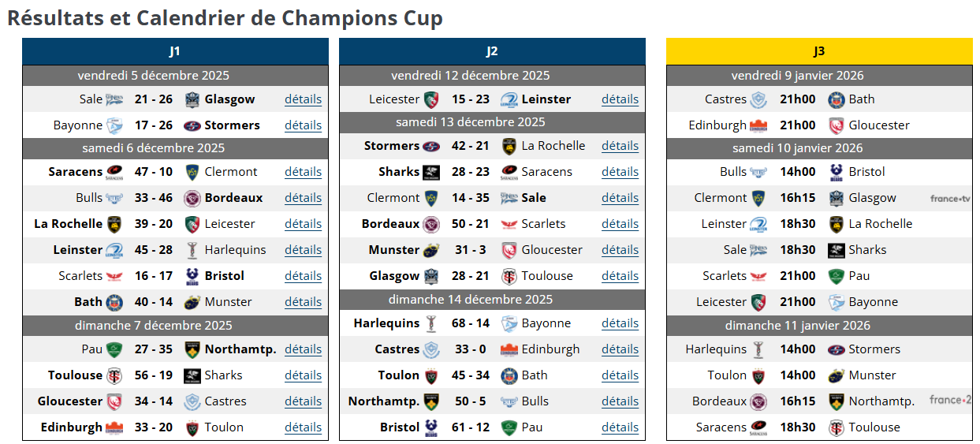The image size is (980, 444).
Task: Click Bordeaux logo in the Bulls match
Action: 192,198
